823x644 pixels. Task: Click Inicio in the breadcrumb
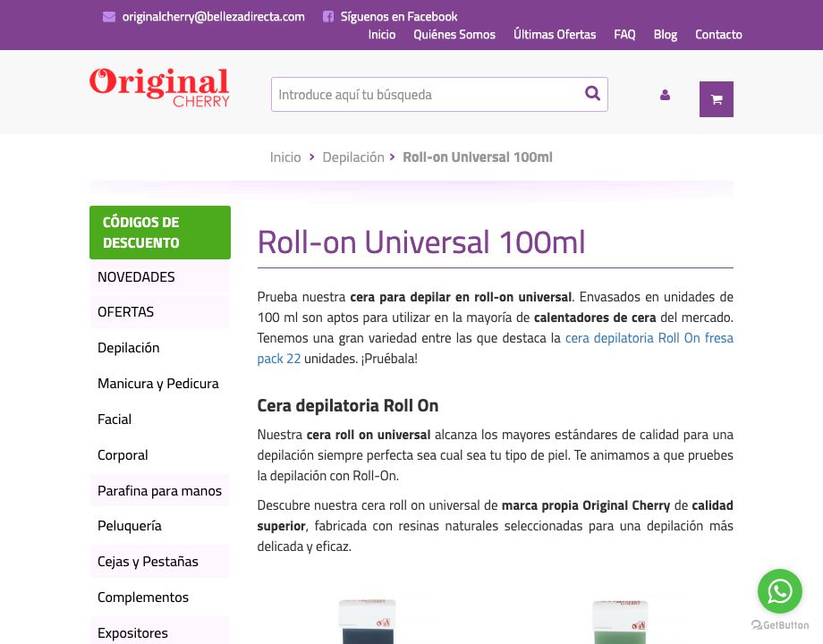click(x=285, y=157)
